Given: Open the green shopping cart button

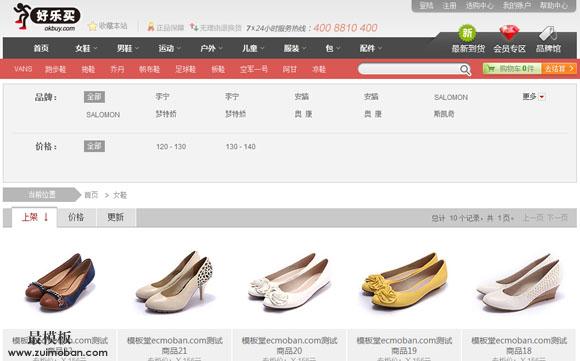Looking at the screenshot, I should [512, 69].
